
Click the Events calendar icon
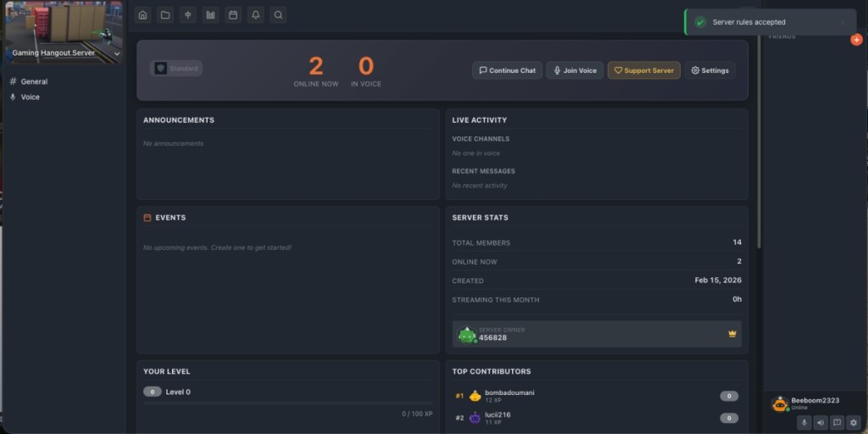pyautogui.click(x=147, y=218)
